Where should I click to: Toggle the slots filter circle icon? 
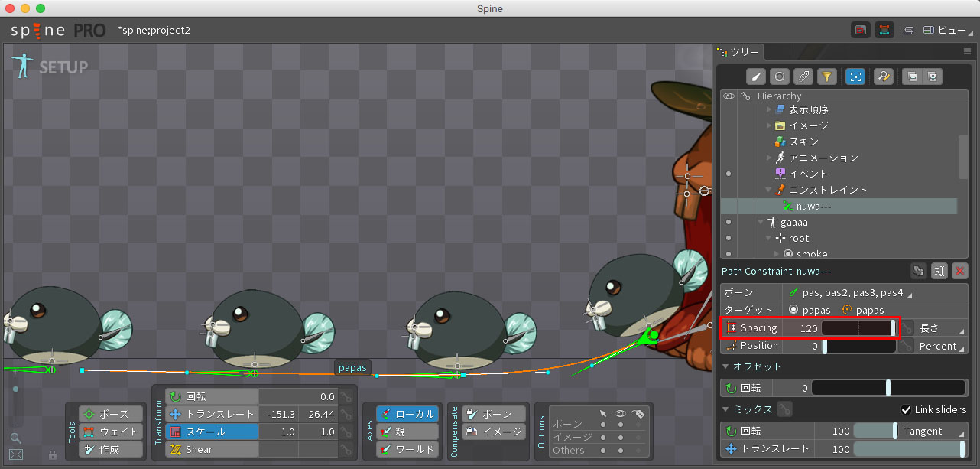[x=779, y=76]
